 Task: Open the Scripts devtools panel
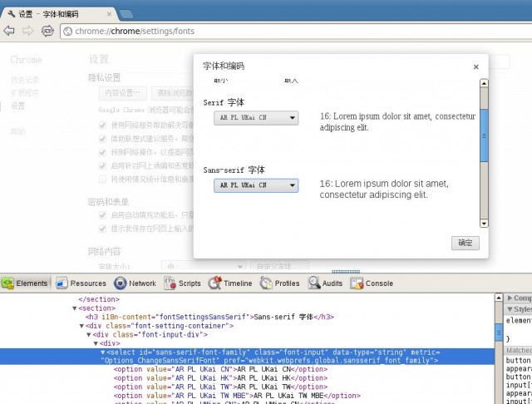pos(183,283)
